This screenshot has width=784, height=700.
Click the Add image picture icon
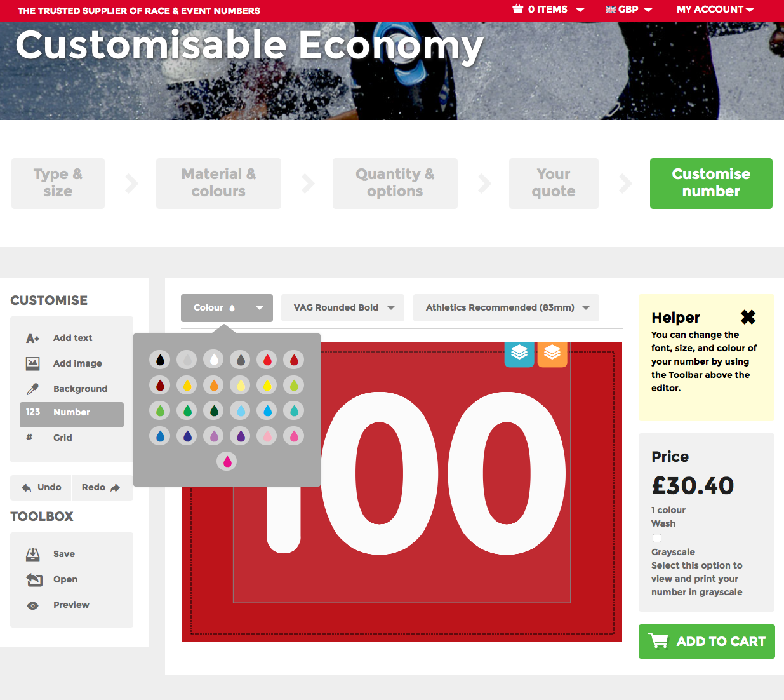(32, 363)
